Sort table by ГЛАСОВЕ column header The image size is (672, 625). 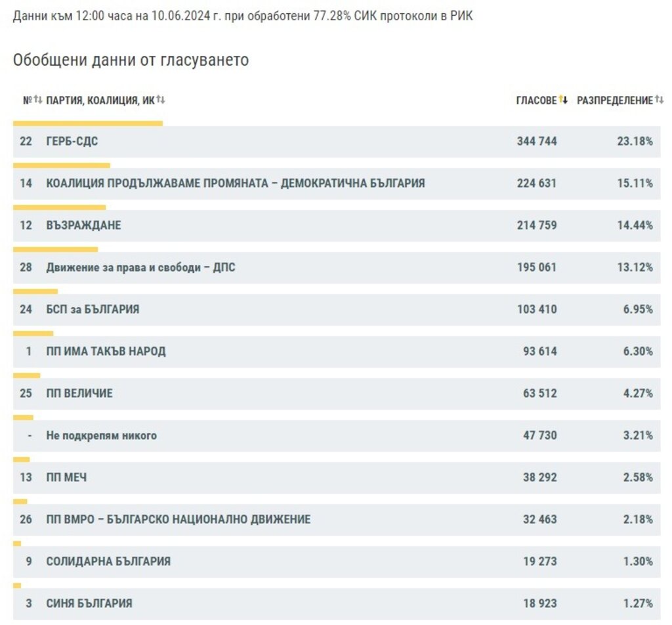click(x=536, y=100)
